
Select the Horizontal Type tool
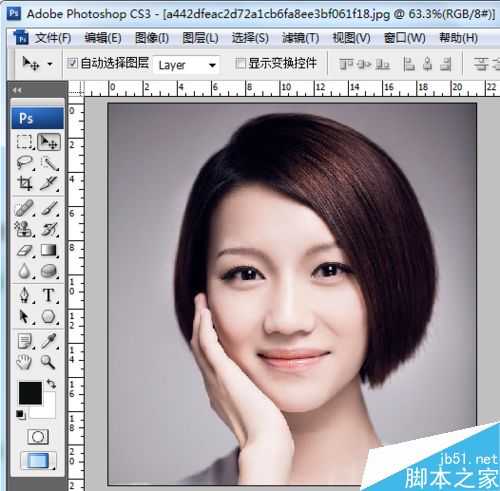click(x=49, y=295)
